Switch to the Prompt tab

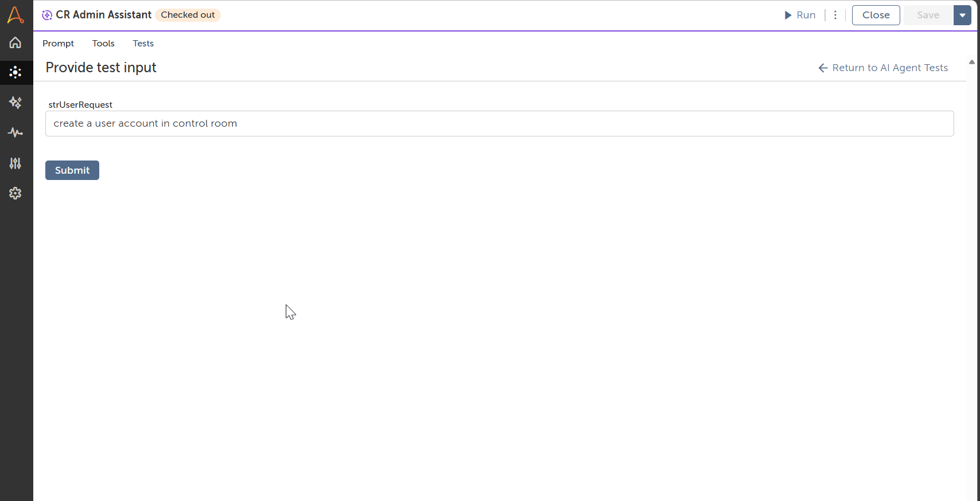pyautogui.click(x=58, y=44)
